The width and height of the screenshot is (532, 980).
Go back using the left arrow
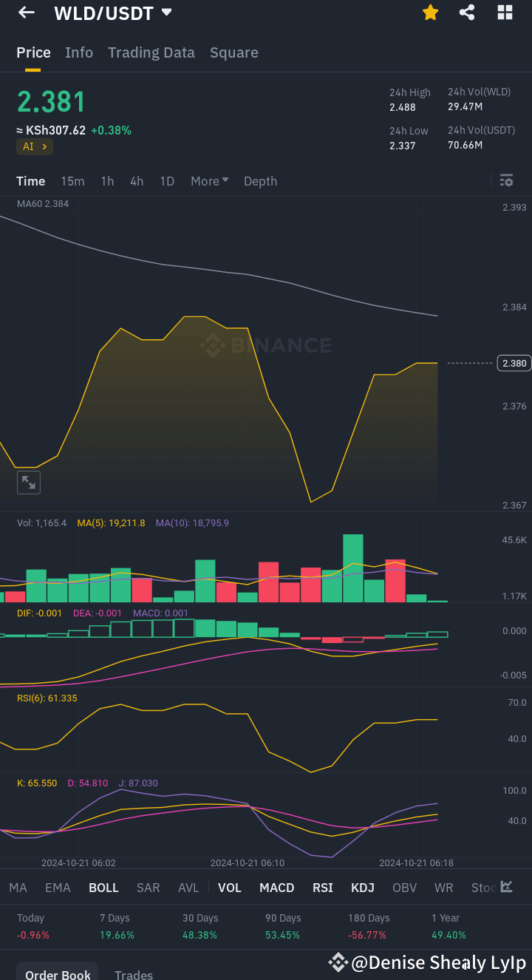click(x=27, y=13)
